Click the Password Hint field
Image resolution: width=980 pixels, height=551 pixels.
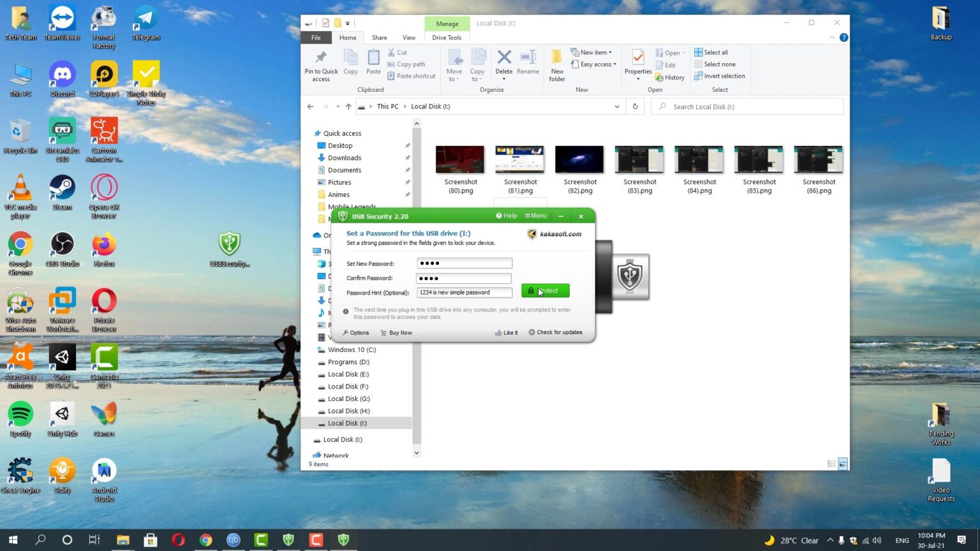point(464,293)
